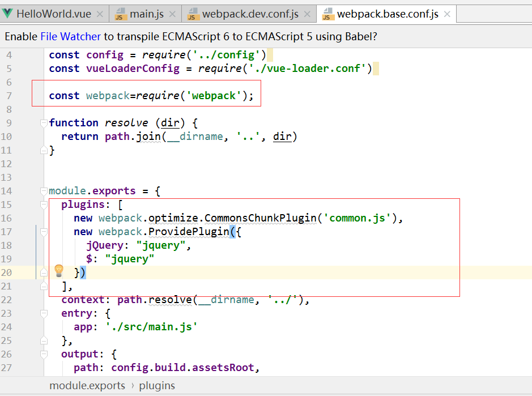Open the webpack.dev.conf.js tab
The height and width of the screenshot is (396, 532).
pyautogui.click(x=250, y=14)
